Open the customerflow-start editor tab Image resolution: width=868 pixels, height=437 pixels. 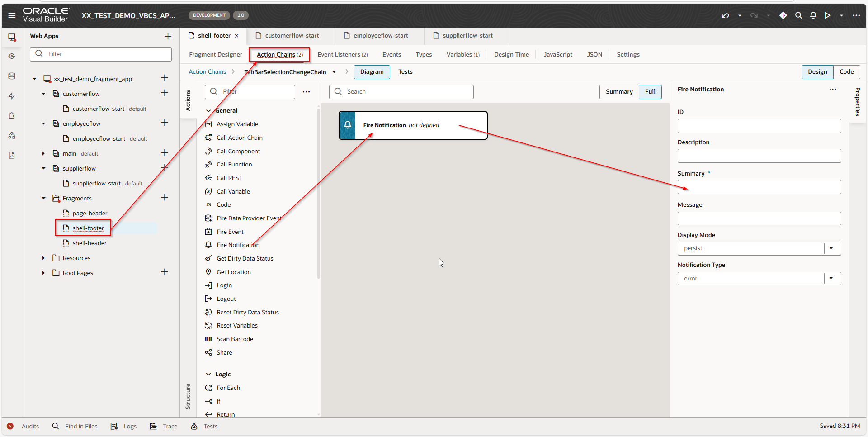click(x=292, y=36)
